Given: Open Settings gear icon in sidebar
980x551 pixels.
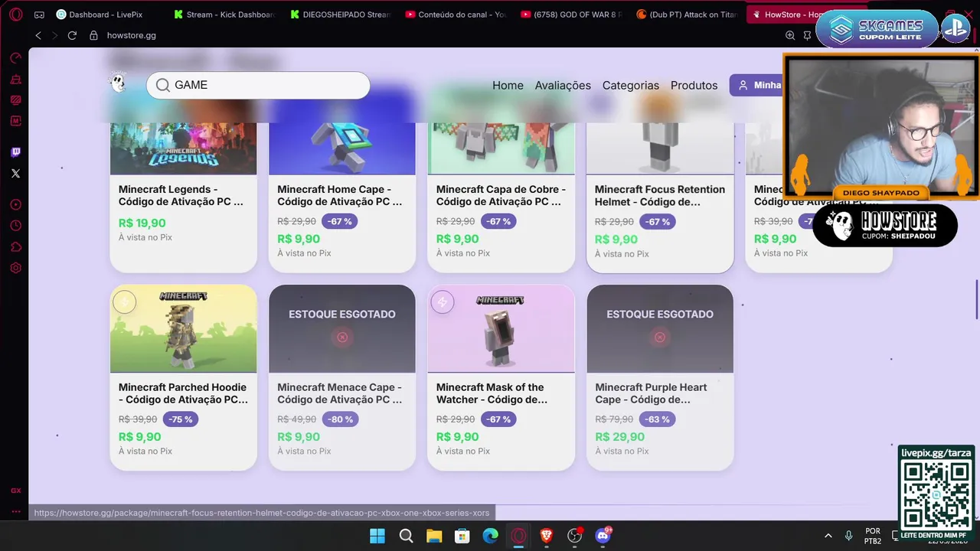Looking at the screenshot, I should click(x=15, y=268).
